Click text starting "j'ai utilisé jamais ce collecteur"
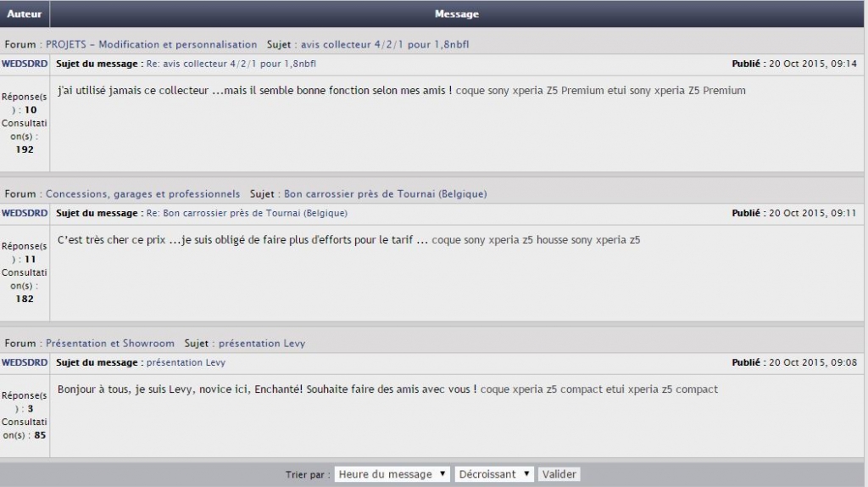Screen dimensions: 868x487 point(254,90)
